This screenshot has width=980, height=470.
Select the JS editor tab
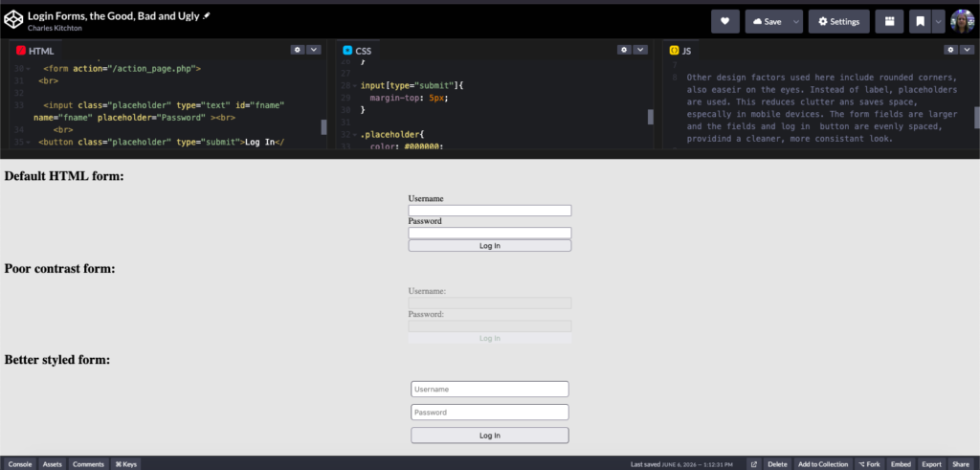(681, 51)
